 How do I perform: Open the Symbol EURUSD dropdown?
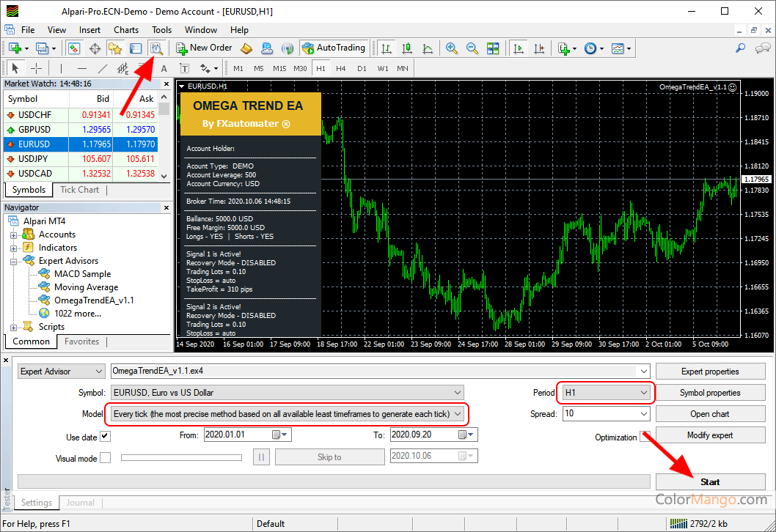(288, 393)
